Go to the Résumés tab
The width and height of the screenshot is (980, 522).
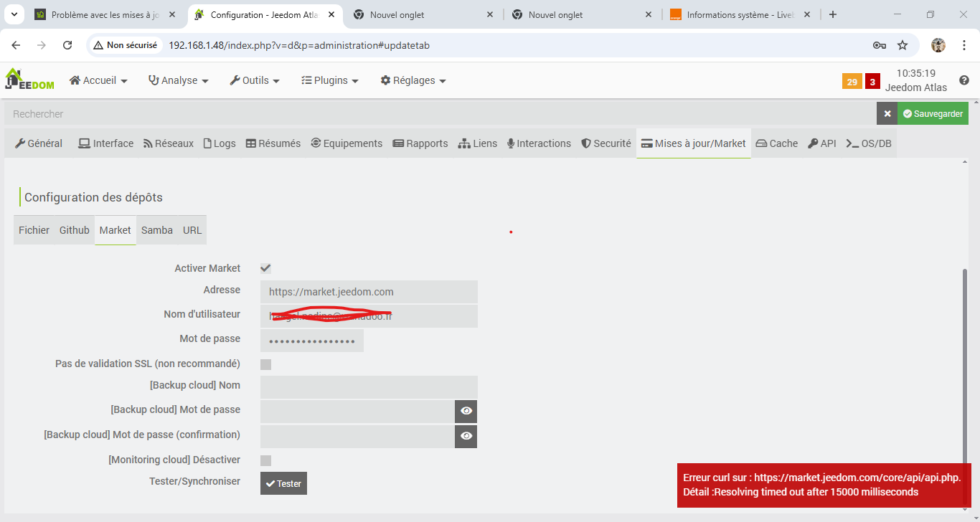[x=273, y=143]
